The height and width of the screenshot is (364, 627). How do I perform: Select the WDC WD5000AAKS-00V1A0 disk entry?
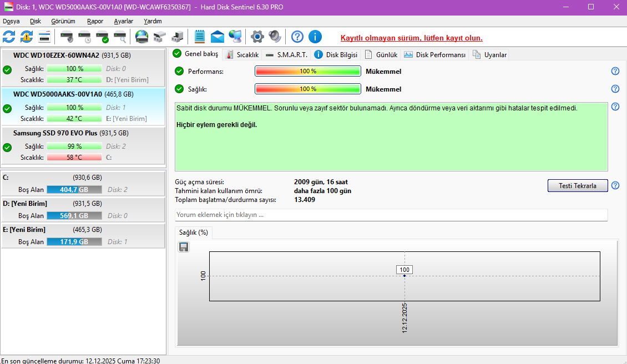point(83,107)
